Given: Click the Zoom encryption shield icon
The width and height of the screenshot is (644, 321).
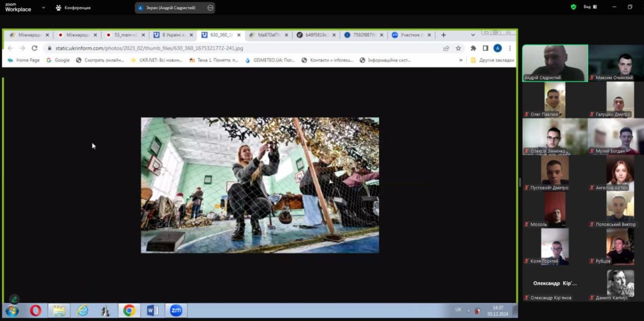Looking at the screenshot, I should pos(573,7).
